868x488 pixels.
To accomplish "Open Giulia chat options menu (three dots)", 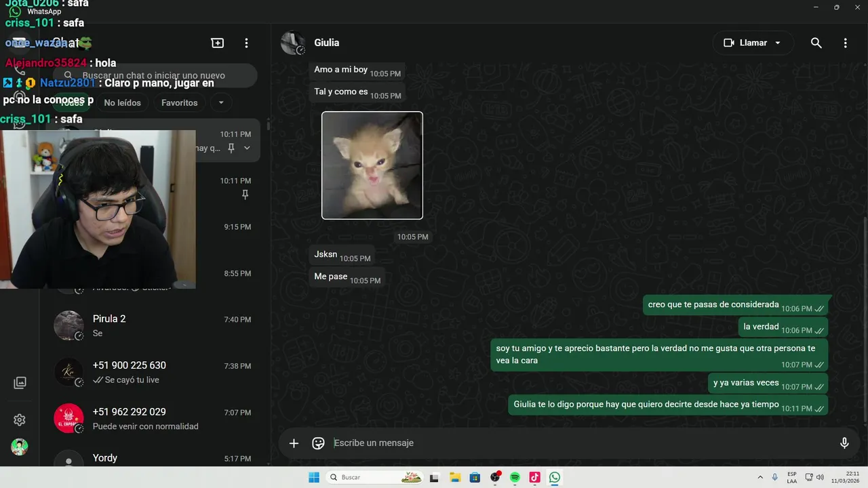I will [x=845, y=43].
